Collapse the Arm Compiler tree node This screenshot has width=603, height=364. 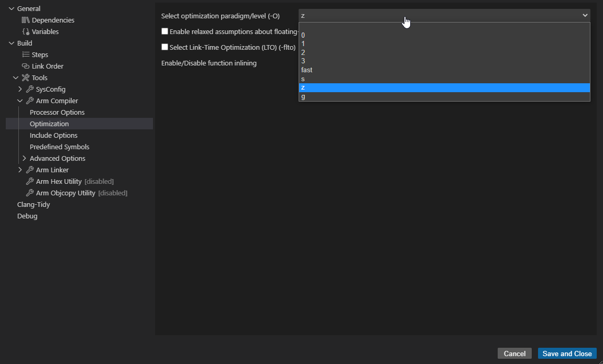[20, 101]
